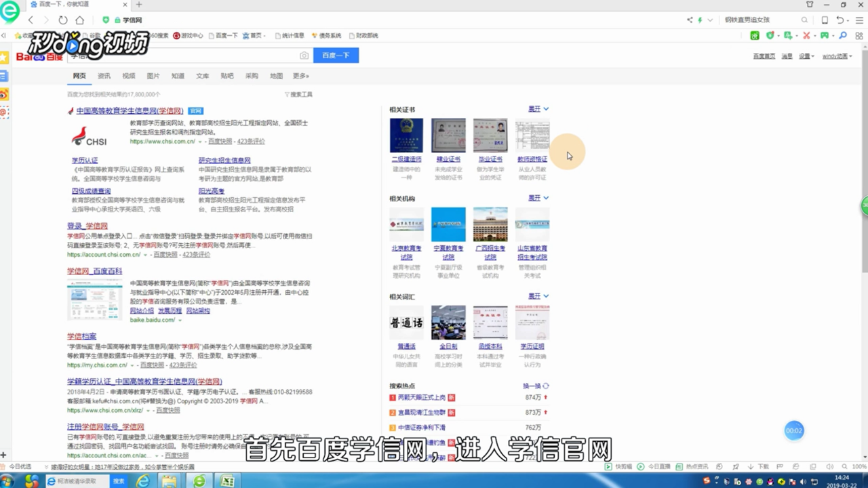Expand 展开 in the 相关词汇 section
This screenshot has height=488, width=868.
[x=538, y=296]
